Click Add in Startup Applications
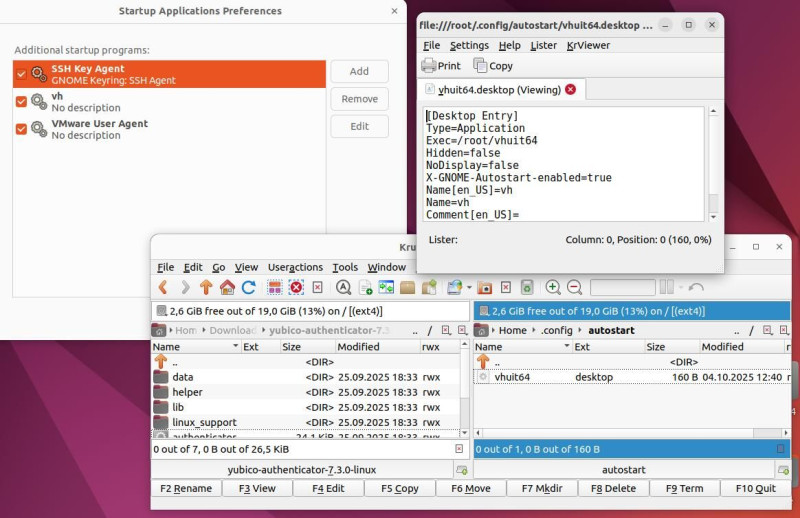The width and height of the screenshot is (800, 518). [x=359, y=71]
